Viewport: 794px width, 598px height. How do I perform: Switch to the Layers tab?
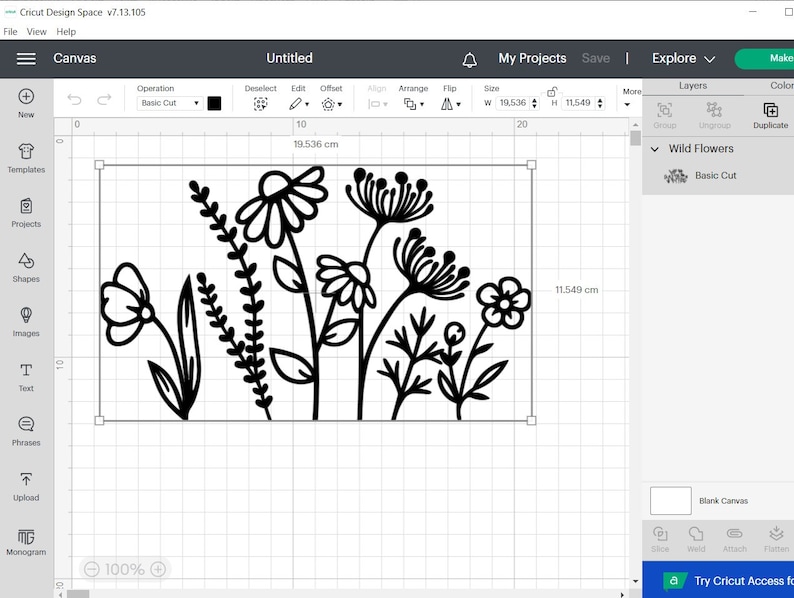pos(693,86)
